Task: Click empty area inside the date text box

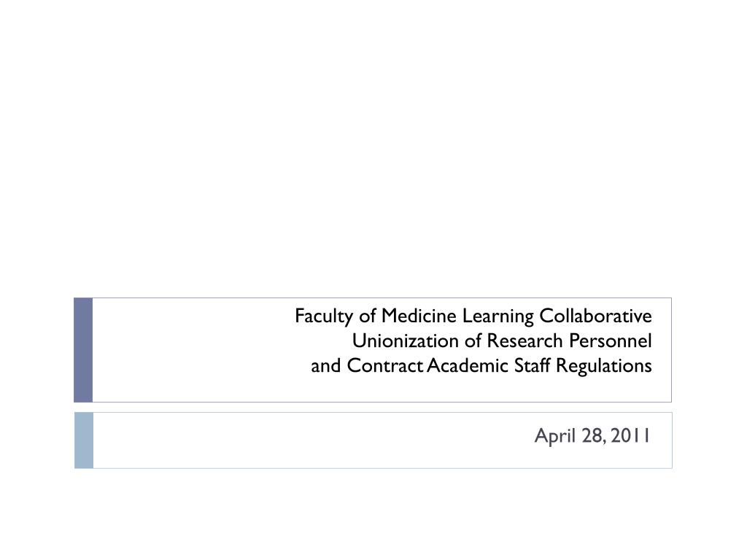Action: tap(286, 440)
